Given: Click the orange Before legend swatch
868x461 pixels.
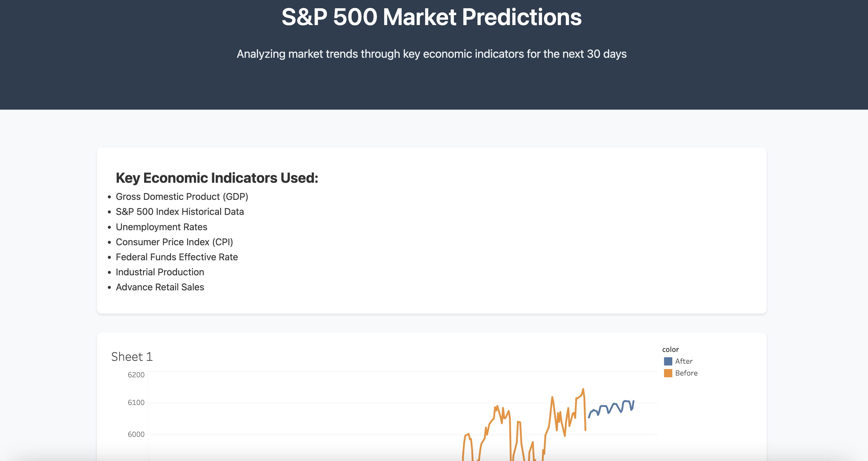Looking at the screenshot, I should (668, 373).
